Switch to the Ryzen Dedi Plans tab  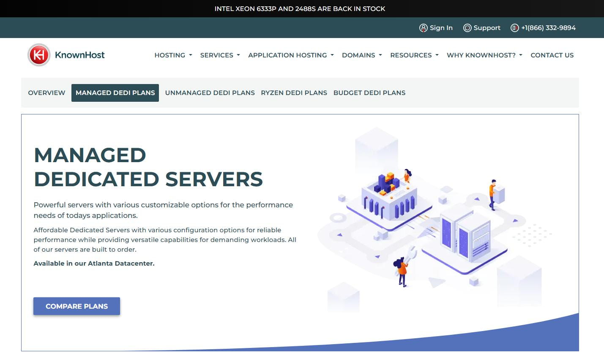pyautogui.click(x=294, y=93)
